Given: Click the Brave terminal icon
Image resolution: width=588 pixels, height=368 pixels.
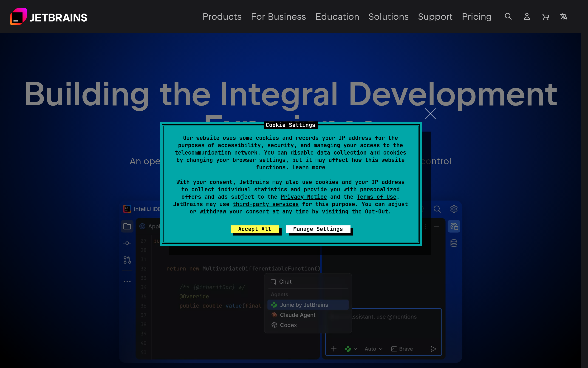Looking at the screenshot, I should pyautogui.click(x=394, y=349).
